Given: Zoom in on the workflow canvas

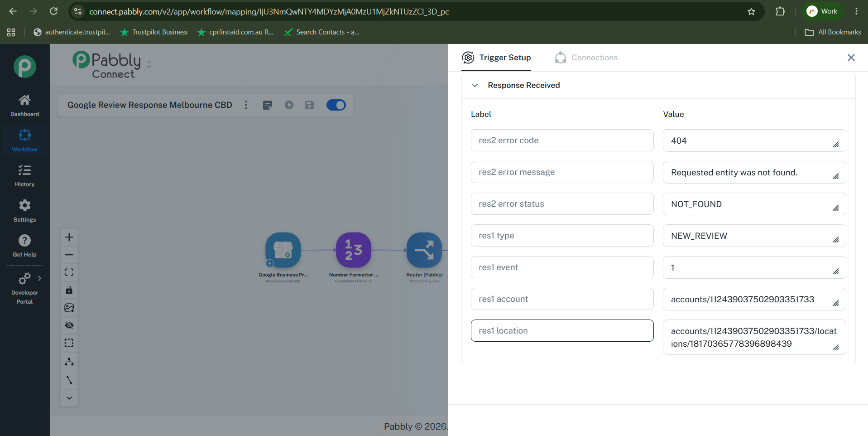Looking at the screenshot, I should click(69, 237).
